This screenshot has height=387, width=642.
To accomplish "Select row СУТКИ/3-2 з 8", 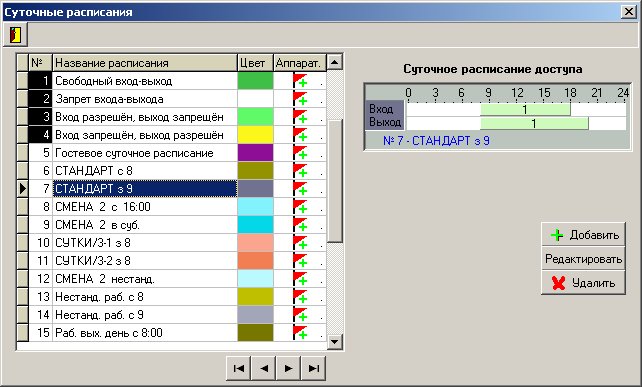I will 145,261.
